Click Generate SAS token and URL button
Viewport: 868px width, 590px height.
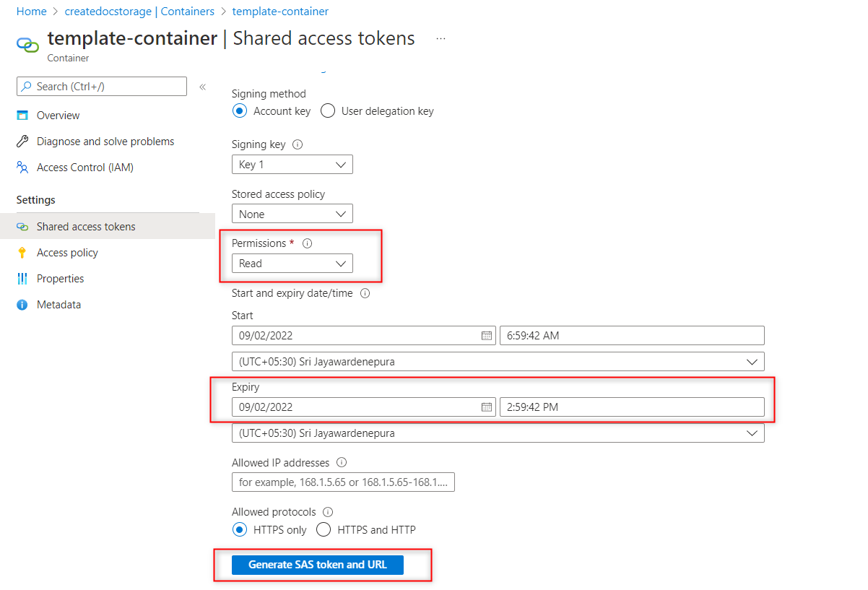(317, 565)
